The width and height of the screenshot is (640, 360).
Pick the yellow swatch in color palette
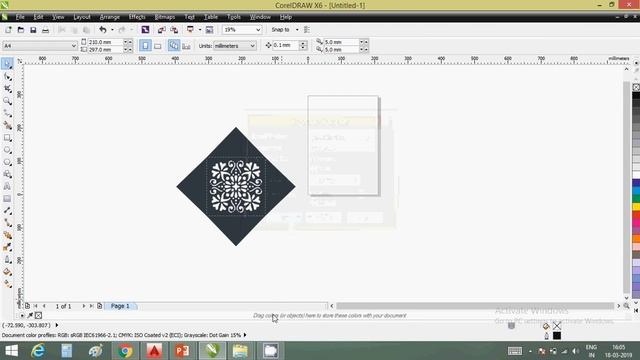point(636,207)
